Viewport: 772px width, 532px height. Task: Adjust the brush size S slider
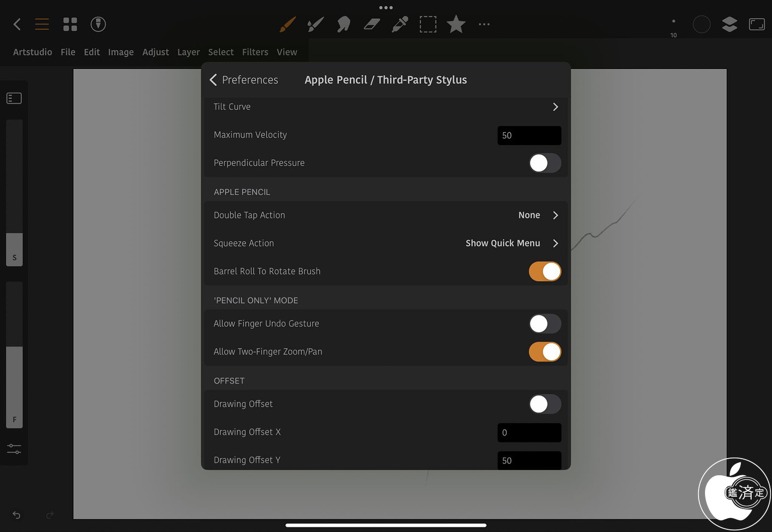coord(14,193)
